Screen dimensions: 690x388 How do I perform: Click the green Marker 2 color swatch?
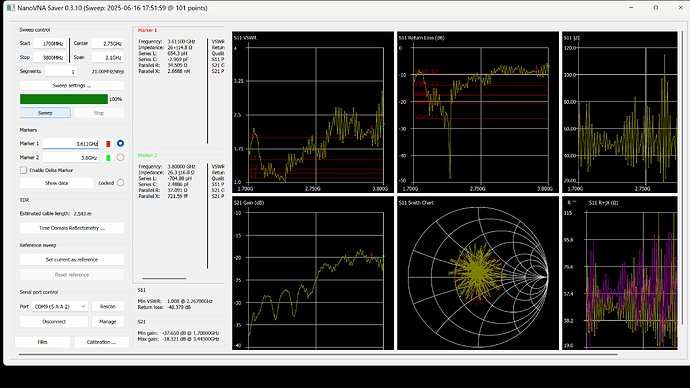(108, 158)
